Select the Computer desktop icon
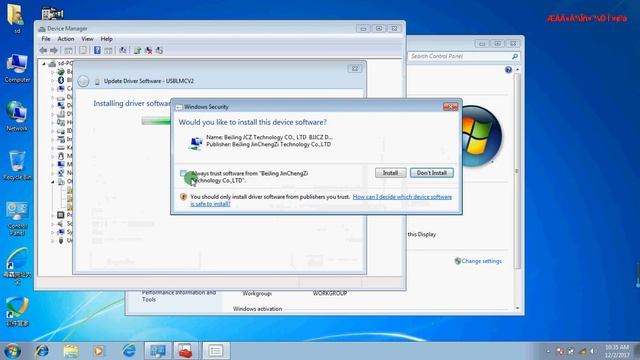640x360 pixels. [17, 68]
